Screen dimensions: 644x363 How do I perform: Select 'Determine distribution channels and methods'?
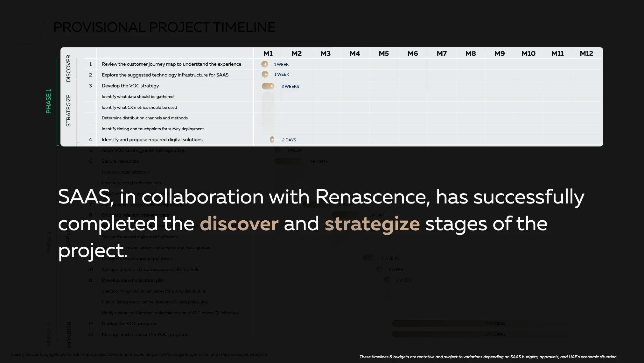click(x=145, y=118)
